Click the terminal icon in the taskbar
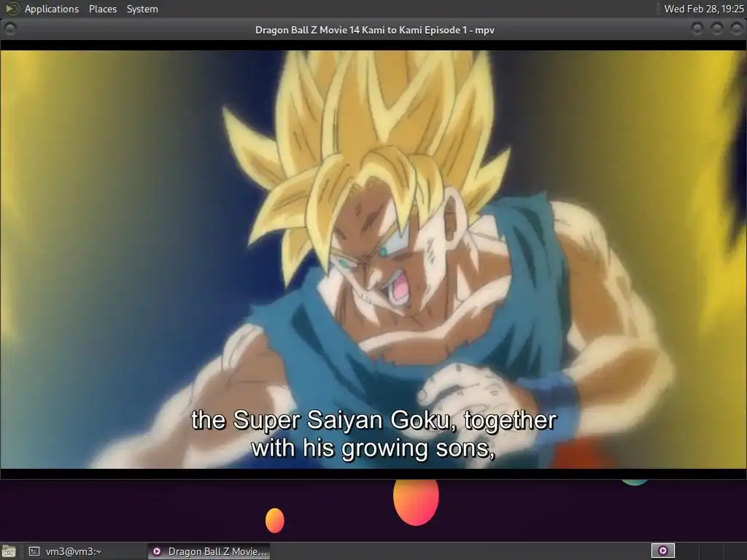Image resolution: width=747 pixels, height=560 pixels. (x=34, y=551)
